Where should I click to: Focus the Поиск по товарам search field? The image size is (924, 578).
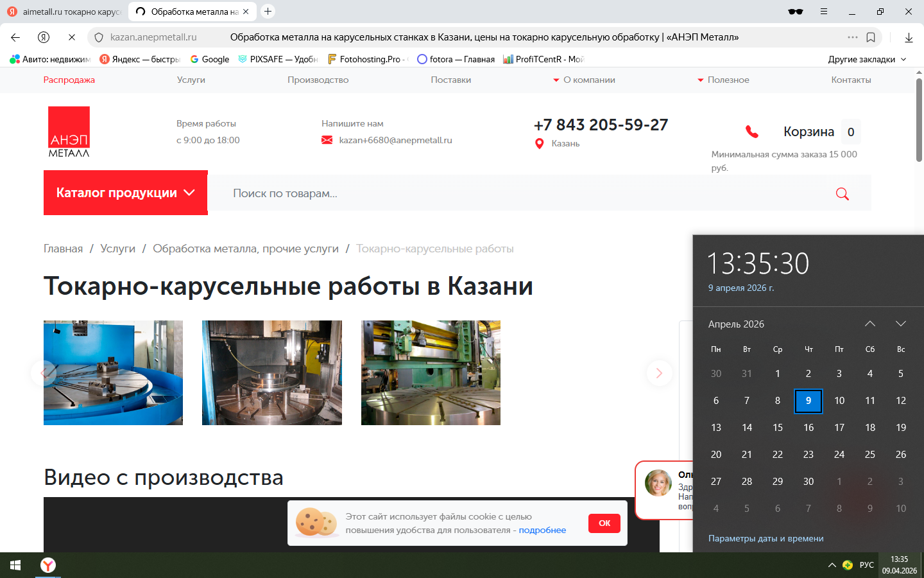coord(526,193)
